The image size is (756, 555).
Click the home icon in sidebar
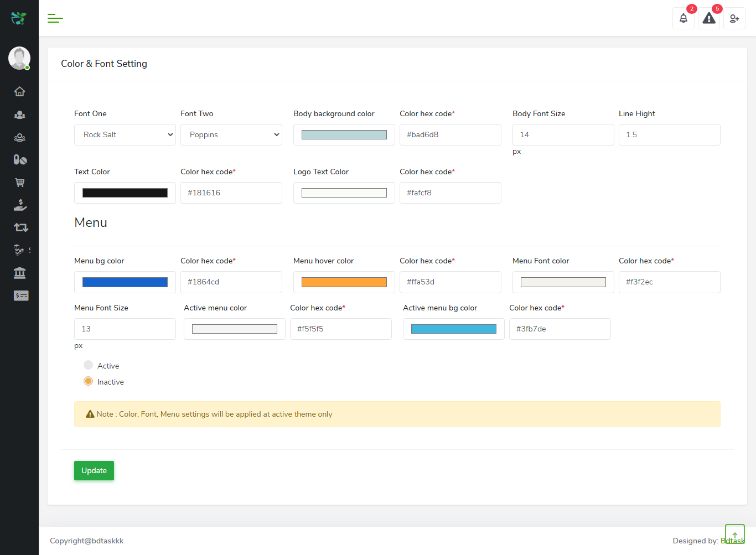(x=19, y=91)
